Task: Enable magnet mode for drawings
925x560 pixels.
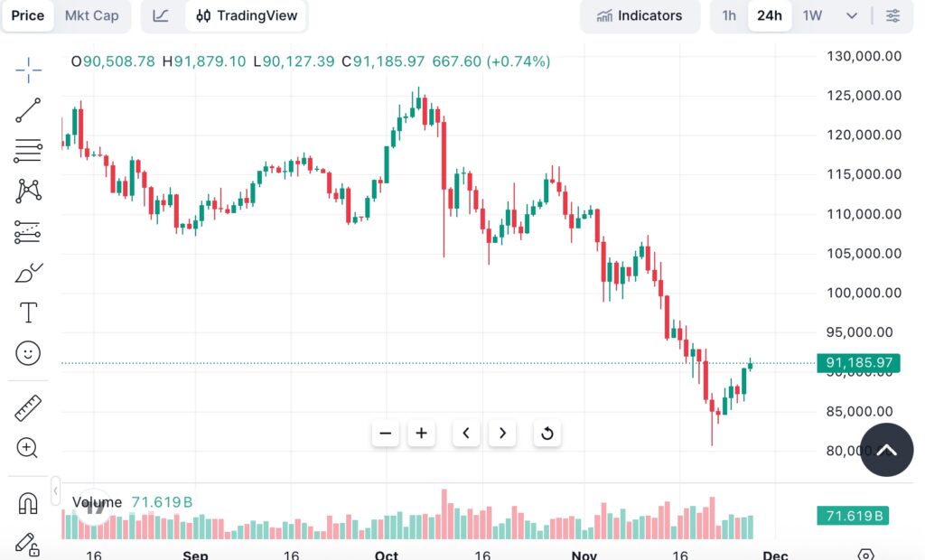Action: coord(27,503)
